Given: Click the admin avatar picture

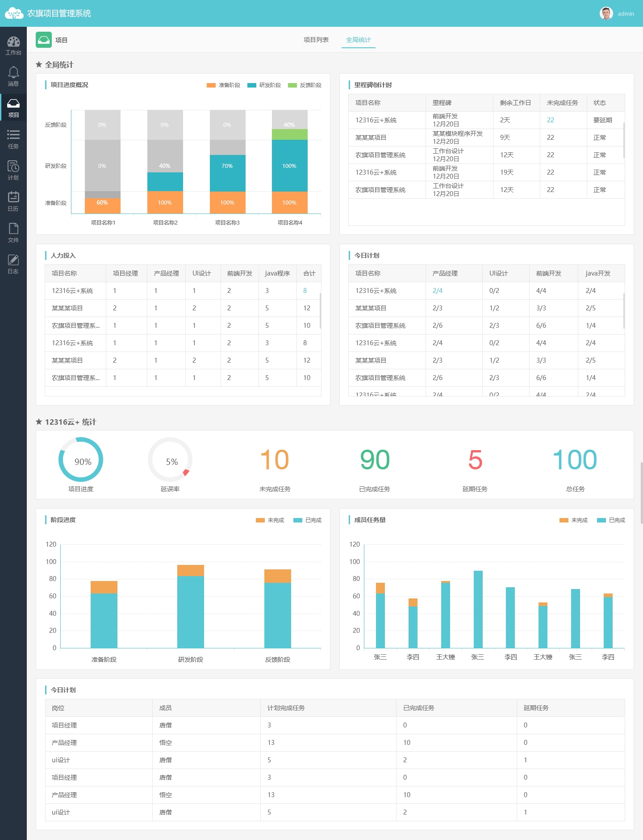Looking at the screenshot, I should click(606, 13).
